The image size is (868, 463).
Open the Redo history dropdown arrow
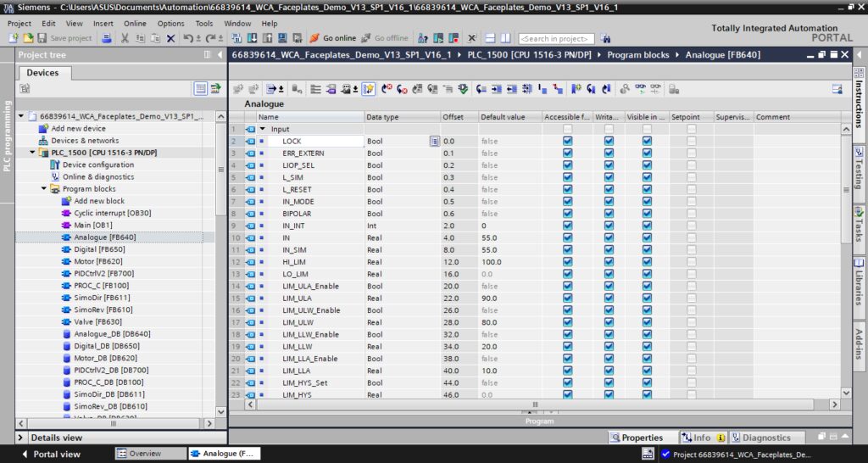[x=221, y=38]
